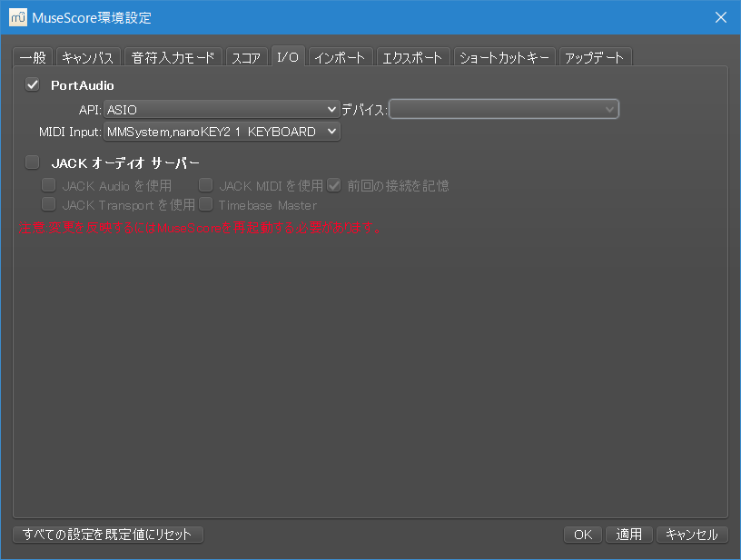Click the キャンセル button
741x560 pixels.
[692, 535]
